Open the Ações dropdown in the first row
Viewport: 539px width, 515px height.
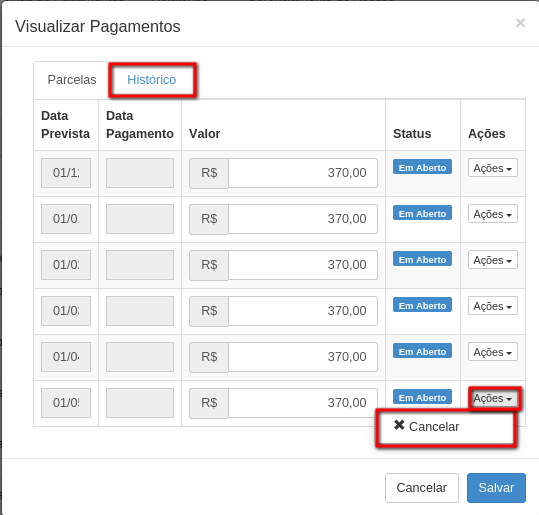tap(493, 168)
